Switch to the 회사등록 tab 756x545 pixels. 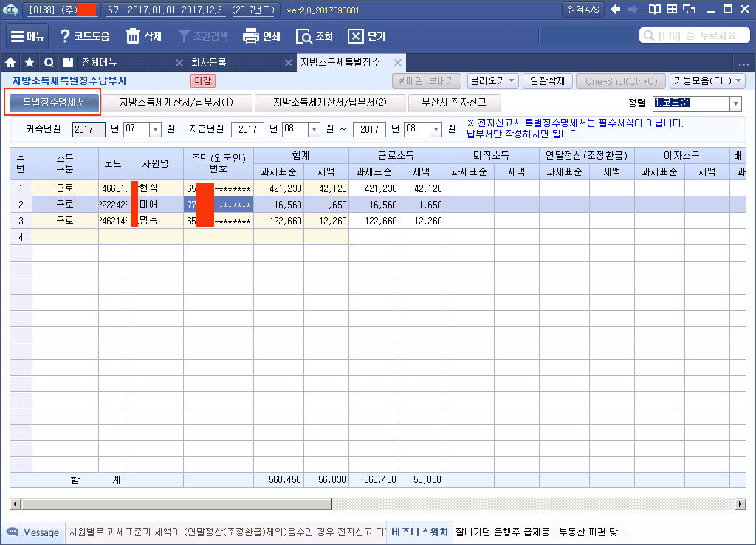[209, 63]
